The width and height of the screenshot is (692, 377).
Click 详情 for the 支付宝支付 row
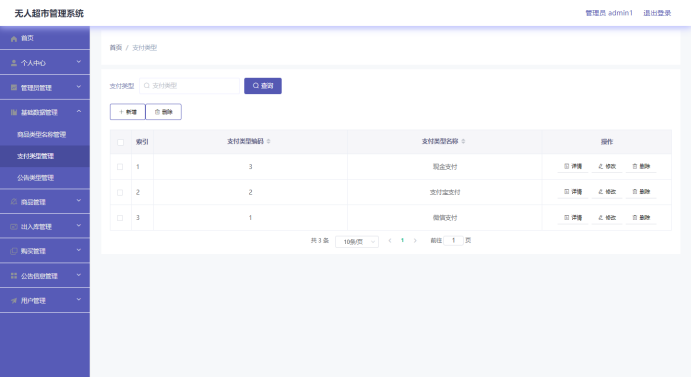pyautogui.click(x=573, y=192)
